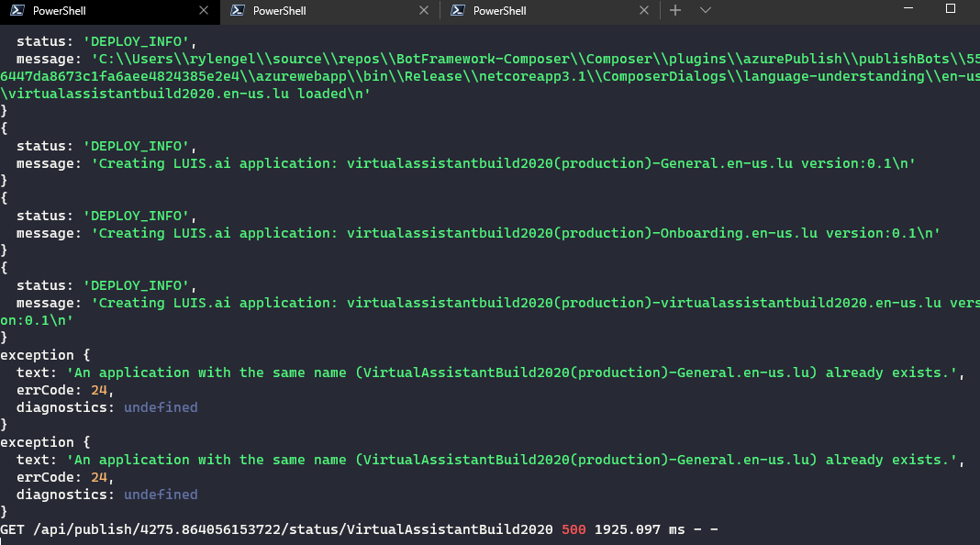This screenshot has height=545, width=980.
Task: Maximize the terminal window
Action: (x=951, y=8)
